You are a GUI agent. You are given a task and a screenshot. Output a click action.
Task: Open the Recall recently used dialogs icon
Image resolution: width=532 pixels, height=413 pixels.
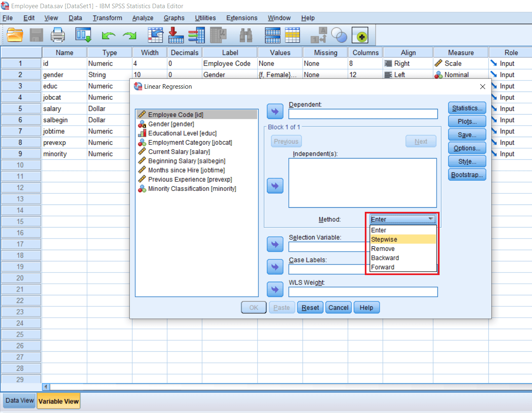[83, 35]
